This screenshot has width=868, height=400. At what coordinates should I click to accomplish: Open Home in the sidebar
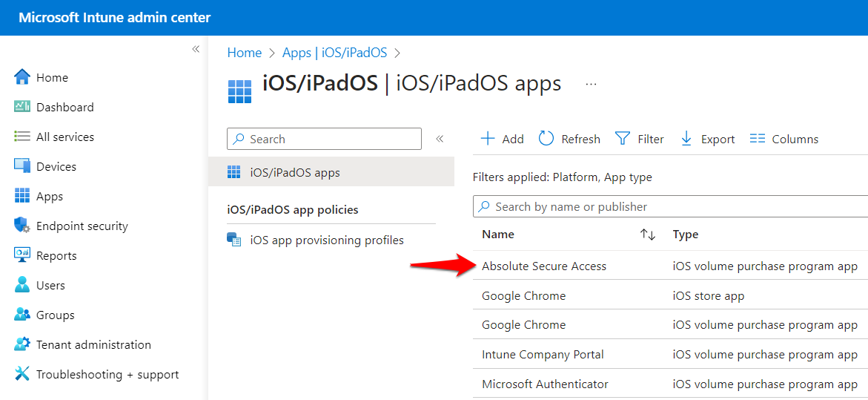point(52,78)
